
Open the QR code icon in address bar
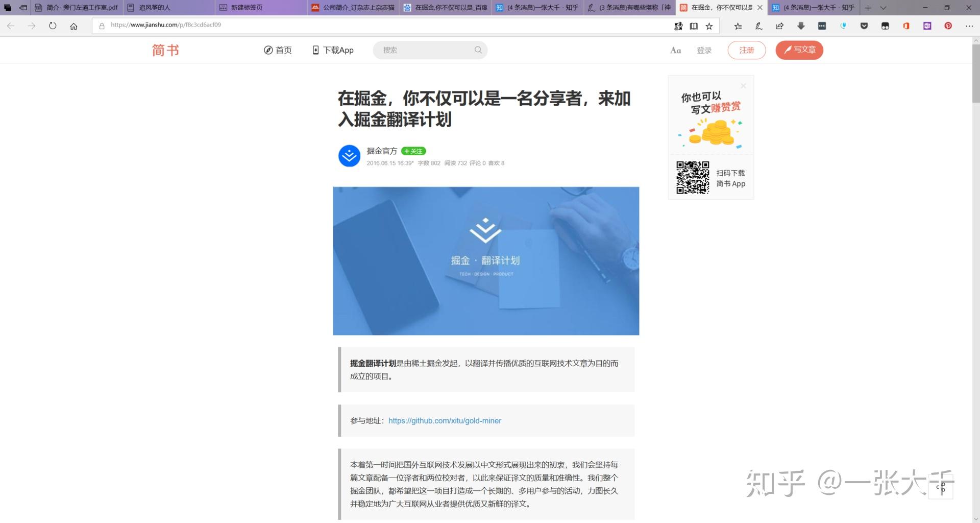click(678, 26)
